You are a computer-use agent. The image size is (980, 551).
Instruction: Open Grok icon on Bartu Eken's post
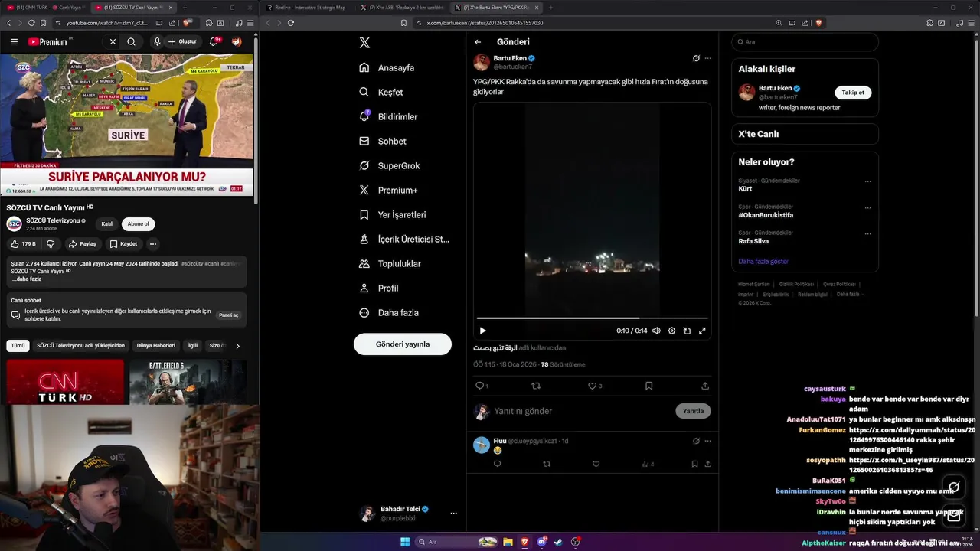pyautogui.click(x=696, y=58)
